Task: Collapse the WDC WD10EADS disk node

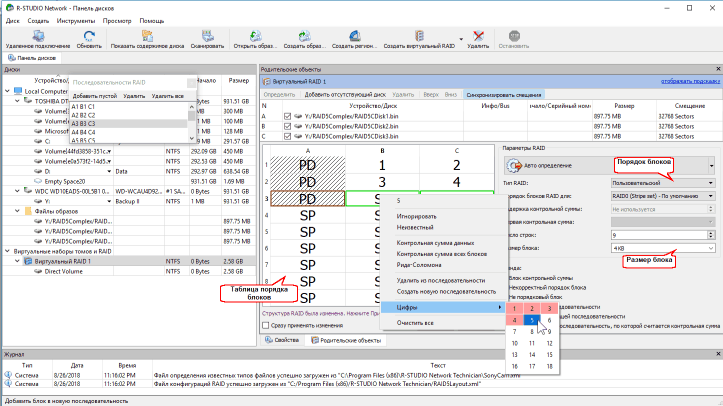Action: point(18,191)
